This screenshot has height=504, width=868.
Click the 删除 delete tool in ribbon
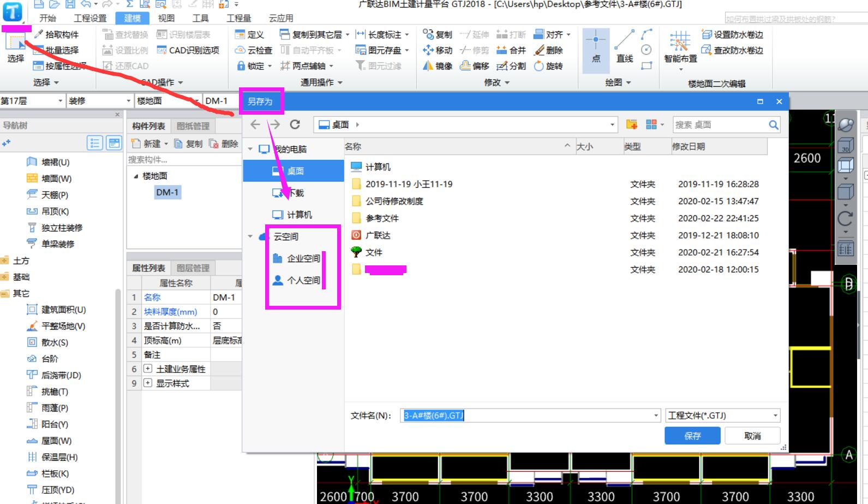548,50
